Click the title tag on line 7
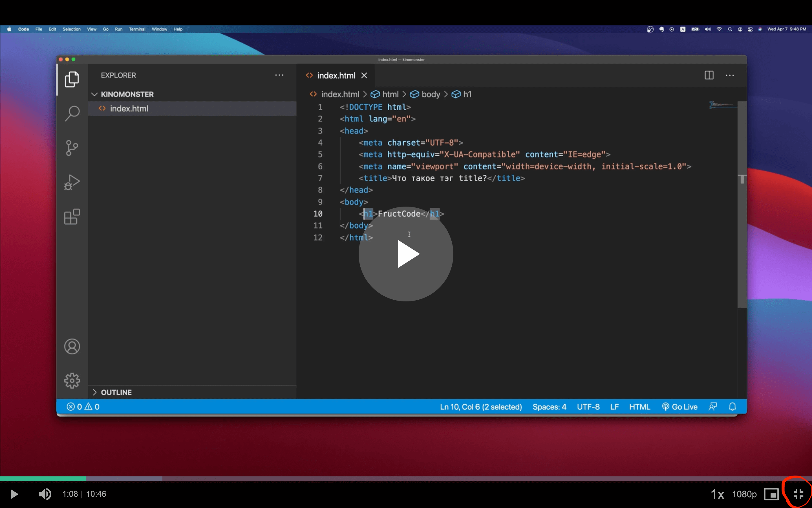The width and height of the screenshot is (812, 508). coord(375,178)
